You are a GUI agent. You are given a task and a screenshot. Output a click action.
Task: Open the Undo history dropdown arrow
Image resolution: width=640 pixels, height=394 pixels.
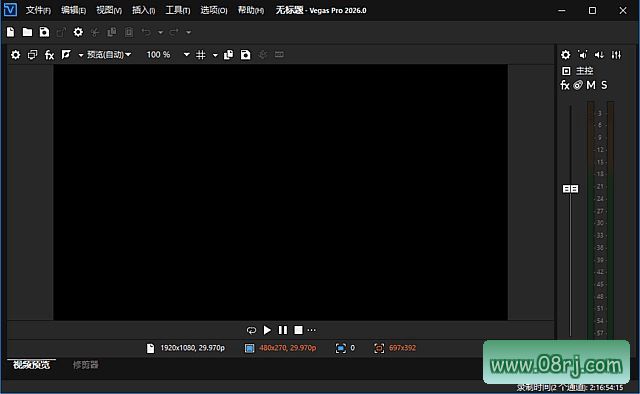160,32
